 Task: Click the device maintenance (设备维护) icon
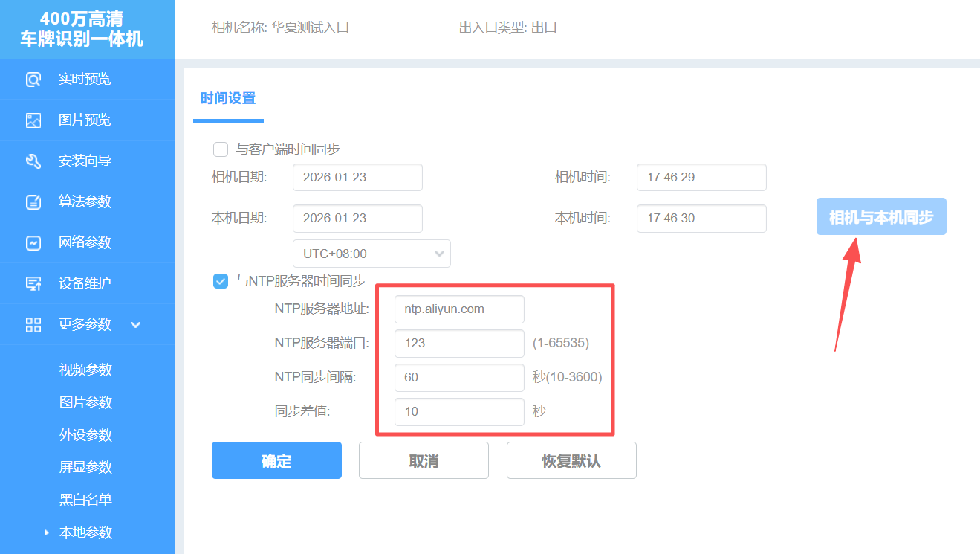(33, 283)
